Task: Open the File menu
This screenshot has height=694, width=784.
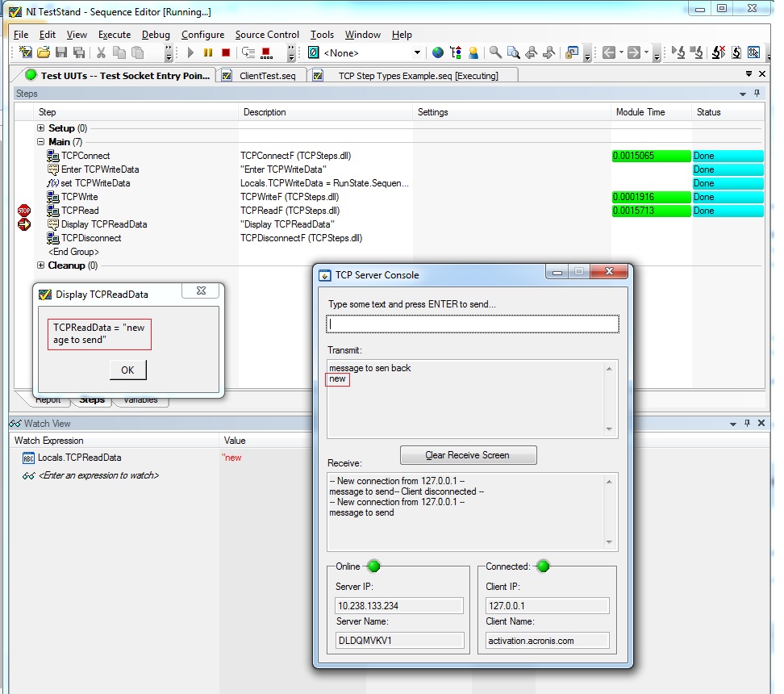Action: [x=21, y=35]
